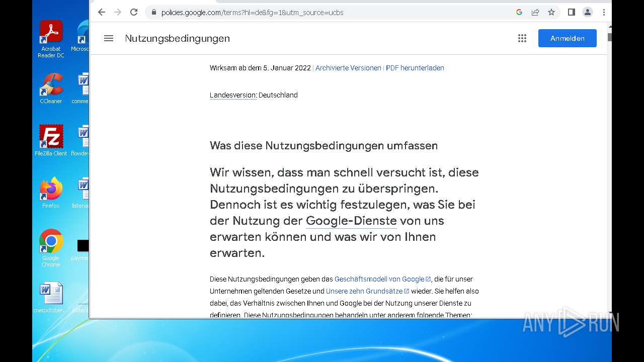Open the Unsere zehn Grundsätze link
Viewport: 644px width, 362px height.
(x=367, y=291)
